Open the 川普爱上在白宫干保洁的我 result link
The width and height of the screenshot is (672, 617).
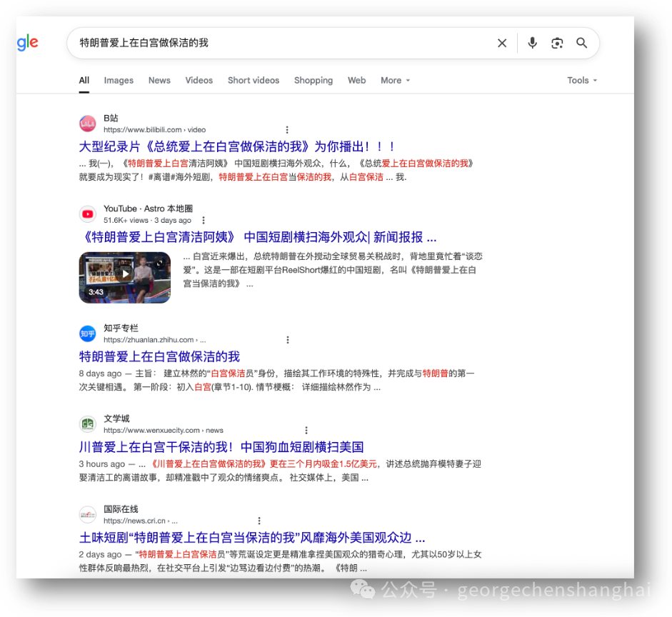(221, 447)
